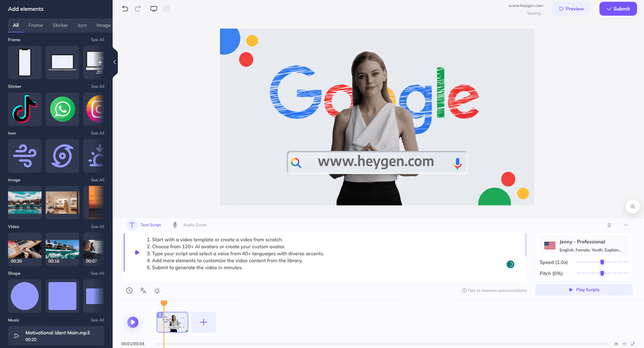Insert the Instagram sticker

pos(94,109)
